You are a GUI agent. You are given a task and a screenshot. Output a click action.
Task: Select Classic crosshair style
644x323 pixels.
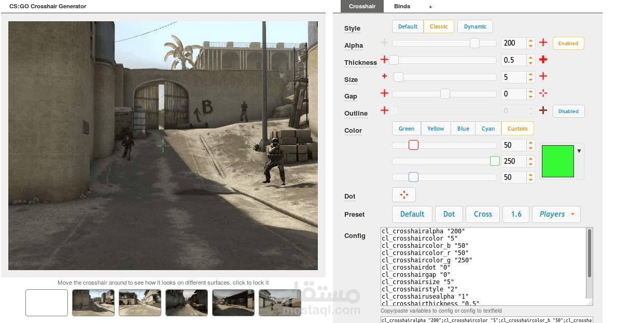pos(439,26)
